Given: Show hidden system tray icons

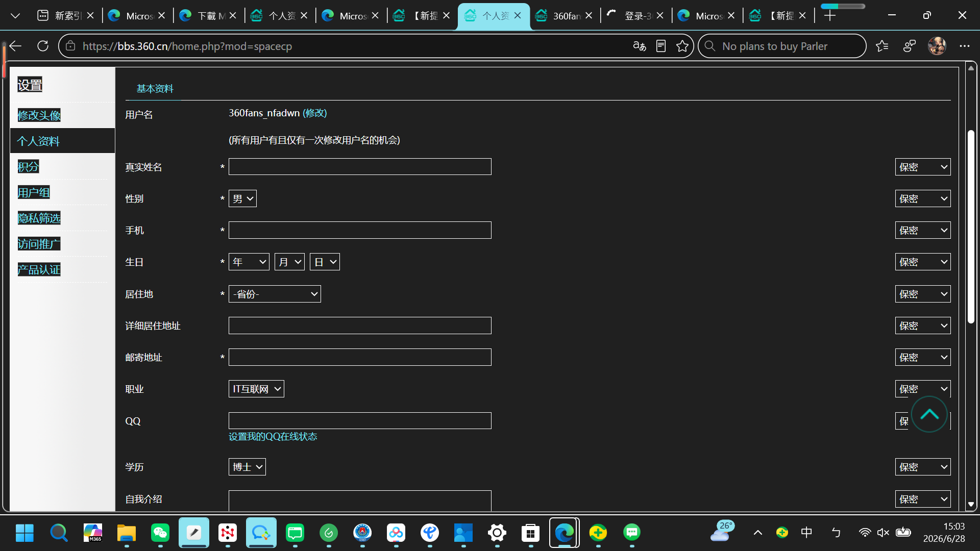Looking at the screenshot, I should click(x=758, y=533).
